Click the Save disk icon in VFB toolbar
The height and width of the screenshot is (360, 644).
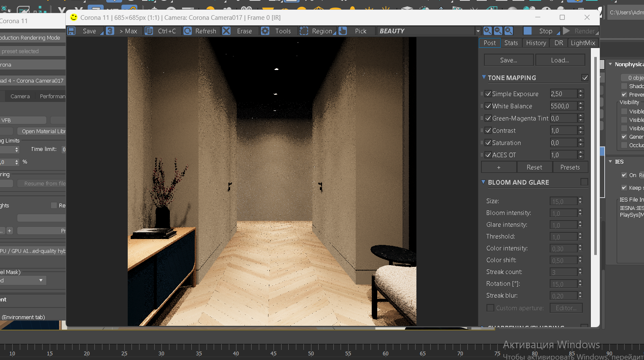[x=72, y=31]
